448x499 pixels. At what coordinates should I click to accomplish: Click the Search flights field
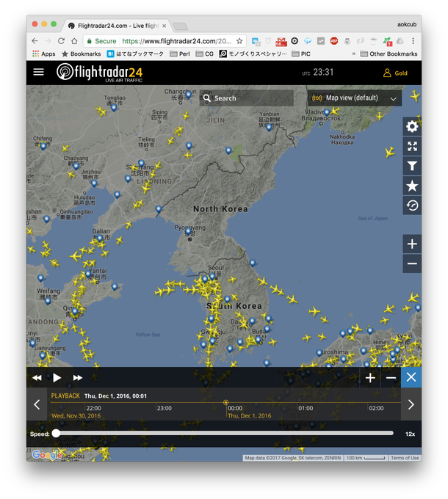point(247,98)
